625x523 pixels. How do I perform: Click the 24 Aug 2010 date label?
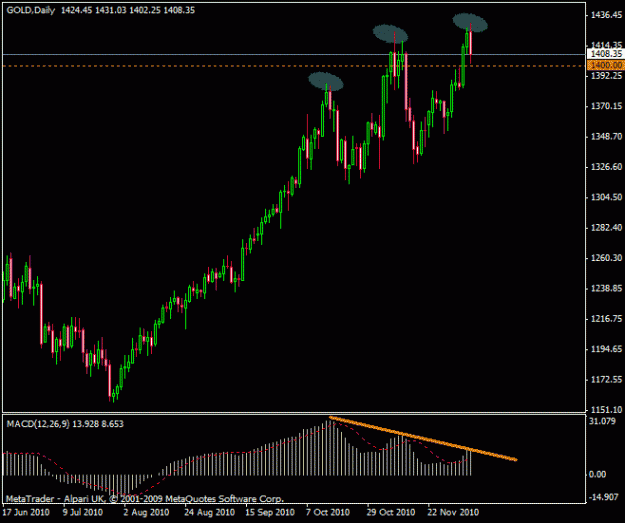click(209, 512)
